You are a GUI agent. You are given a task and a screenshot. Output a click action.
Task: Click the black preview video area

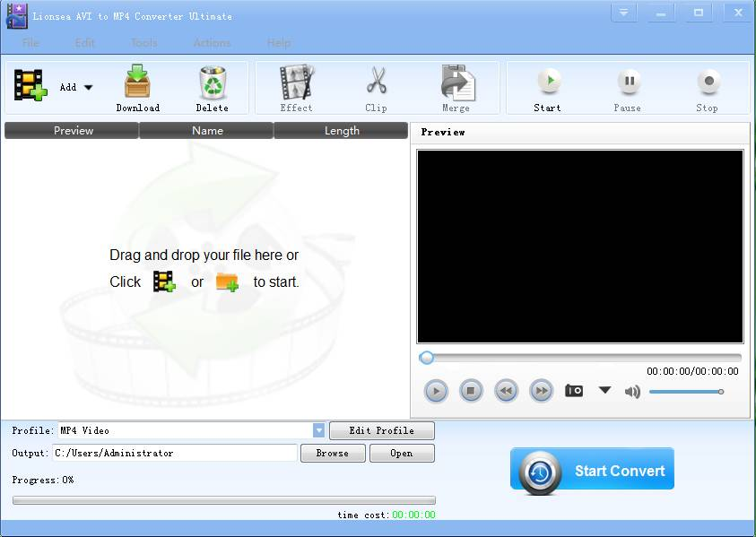pos(580,247)
